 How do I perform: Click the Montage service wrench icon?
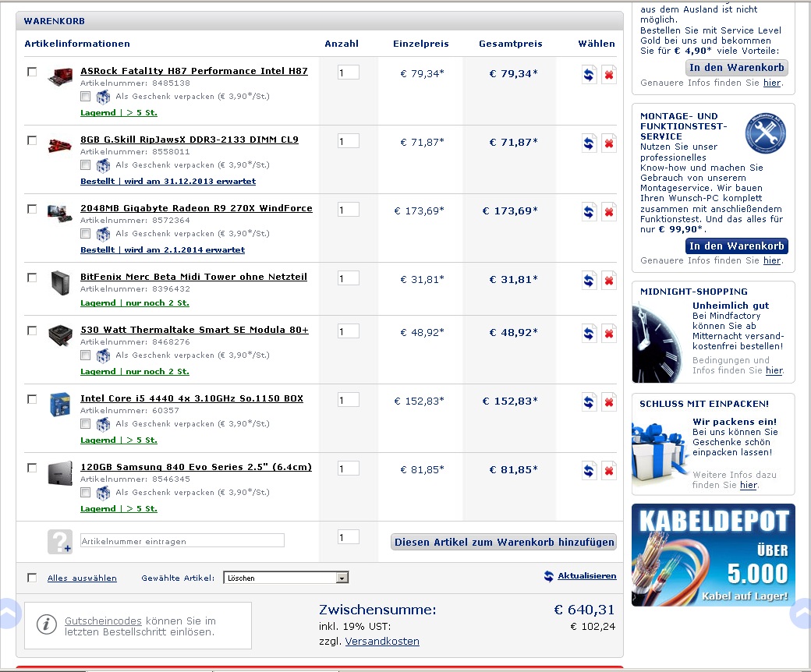(766, 133)
